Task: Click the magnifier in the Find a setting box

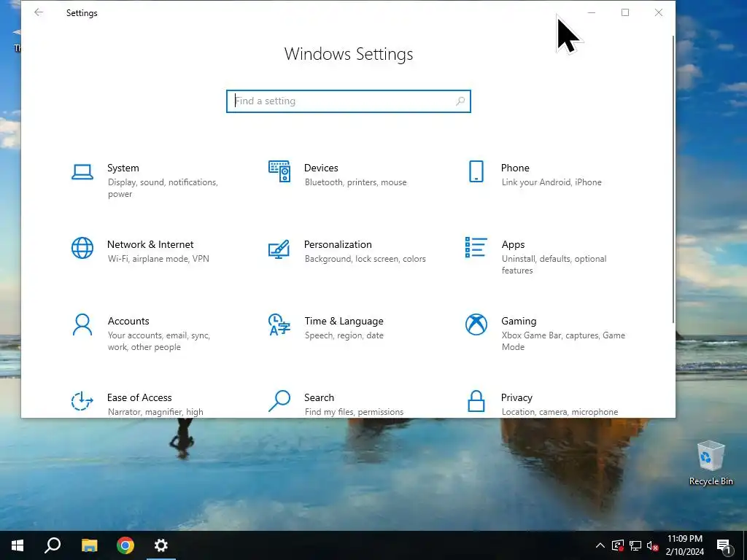Action: tap(460, 101)
